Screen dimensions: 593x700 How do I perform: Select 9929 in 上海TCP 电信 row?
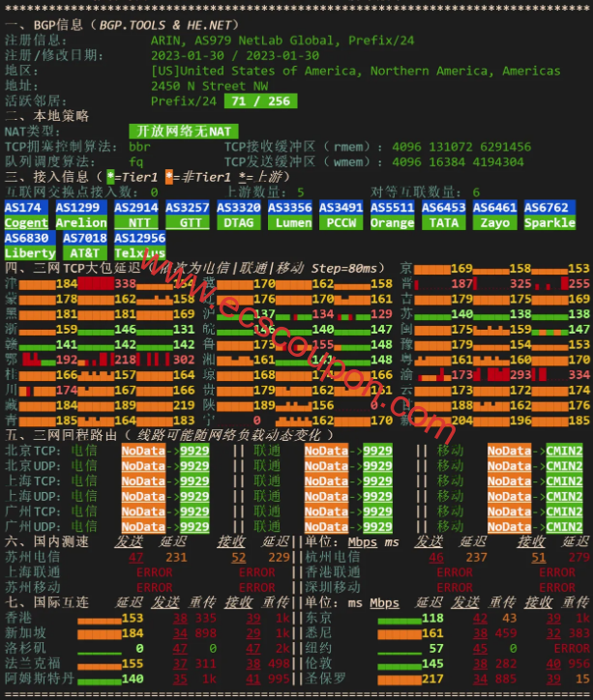(x=194, y=481)
